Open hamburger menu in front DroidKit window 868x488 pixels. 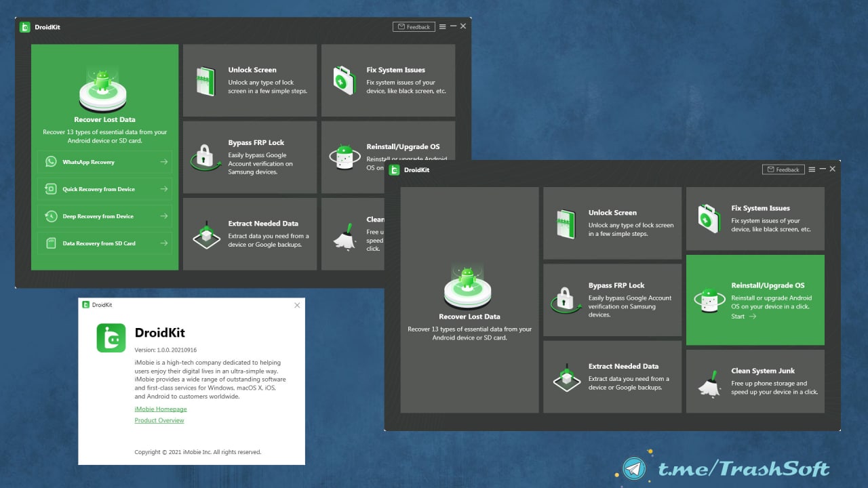pos(812,169)
